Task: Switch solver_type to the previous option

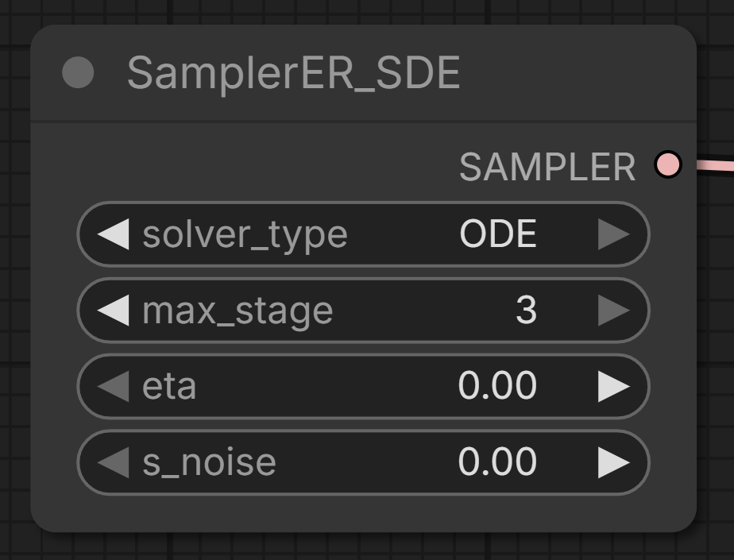Action: (x=114, y=234)
